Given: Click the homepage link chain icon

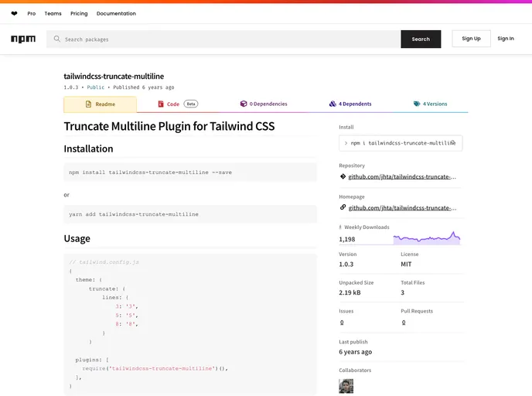Looking at the screenshot, I should point(343,207).
